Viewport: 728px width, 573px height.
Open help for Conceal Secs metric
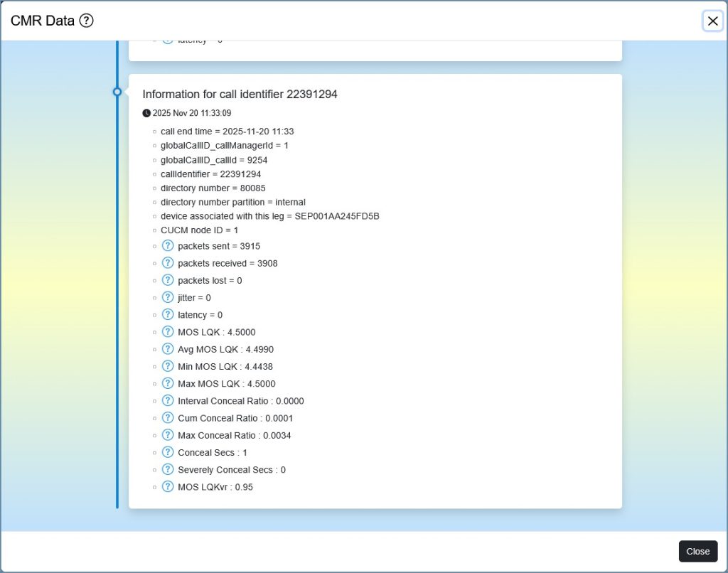[x=168, y=452]
